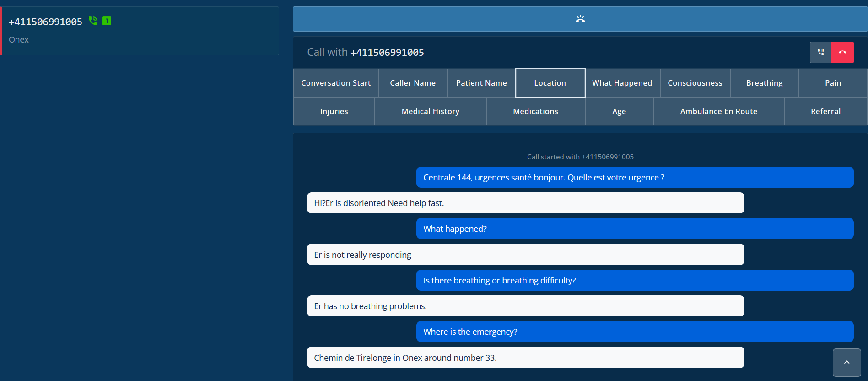The image size is (868, 381).
Task: Click the green badge showing 1
Action: tap(107, 21)
